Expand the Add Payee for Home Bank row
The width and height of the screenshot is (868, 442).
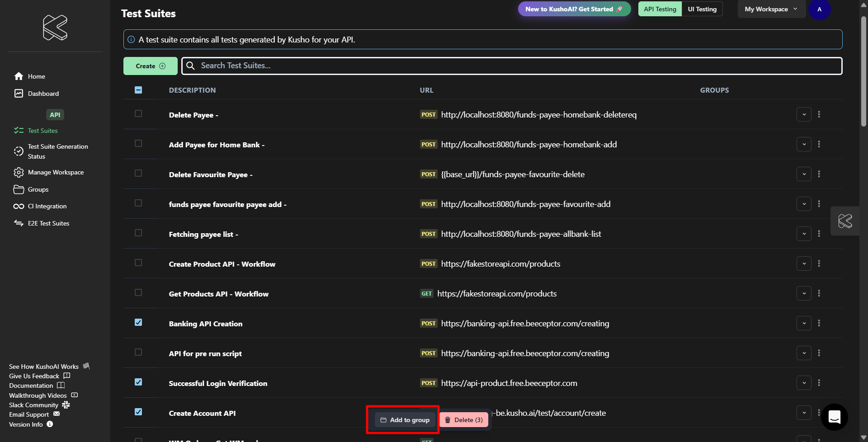(x=803, y=144)
